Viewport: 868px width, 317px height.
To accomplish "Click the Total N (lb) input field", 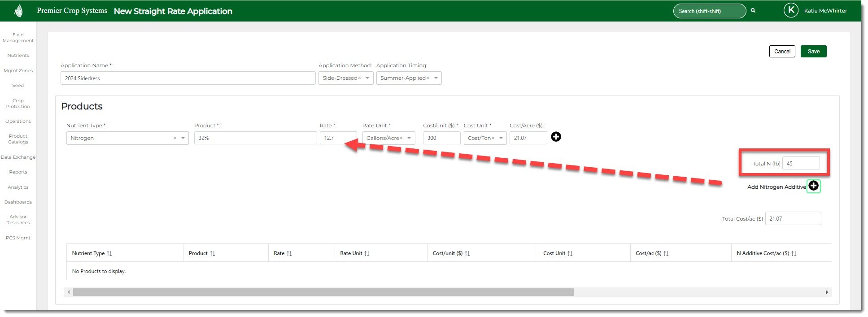I will tap(801, 164).
